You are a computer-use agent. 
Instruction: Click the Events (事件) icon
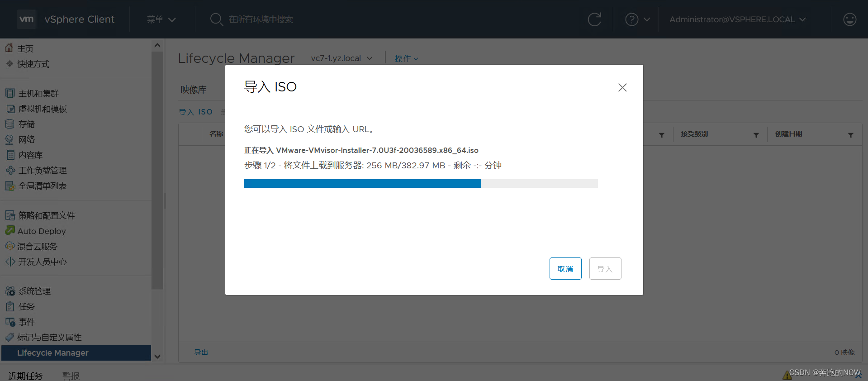pyautogui.click(x=10, y=322)
